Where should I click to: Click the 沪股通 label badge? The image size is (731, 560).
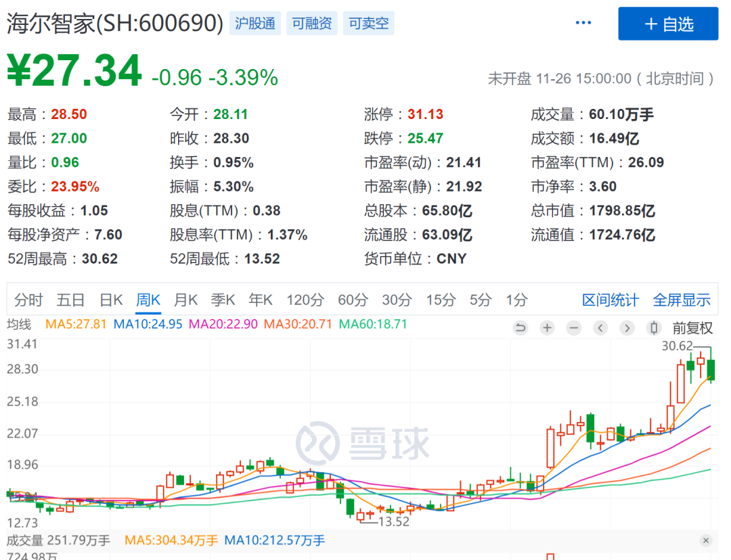coord(255,23)
